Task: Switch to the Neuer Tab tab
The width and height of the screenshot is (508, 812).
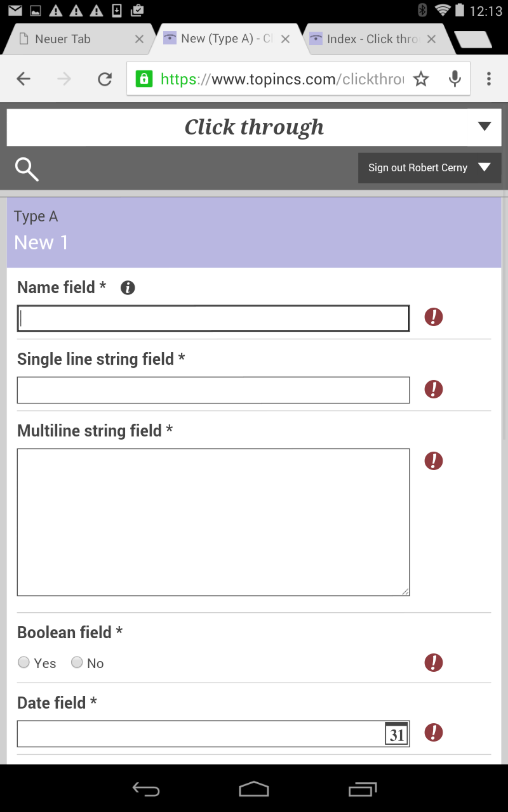Action: (x=70, y=39)
